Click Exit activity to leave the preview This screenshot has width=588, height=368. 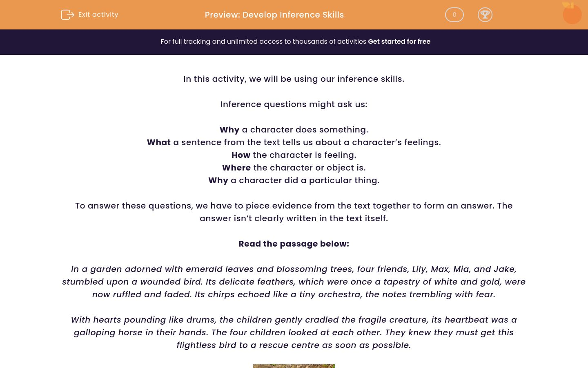point(98,15)
